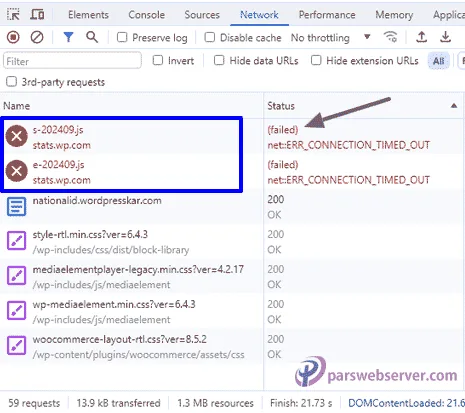465x413 pixels.
Task: Select the style-rtl.min.css?ver=6.4.3 request
Action: tap(132, 241)
